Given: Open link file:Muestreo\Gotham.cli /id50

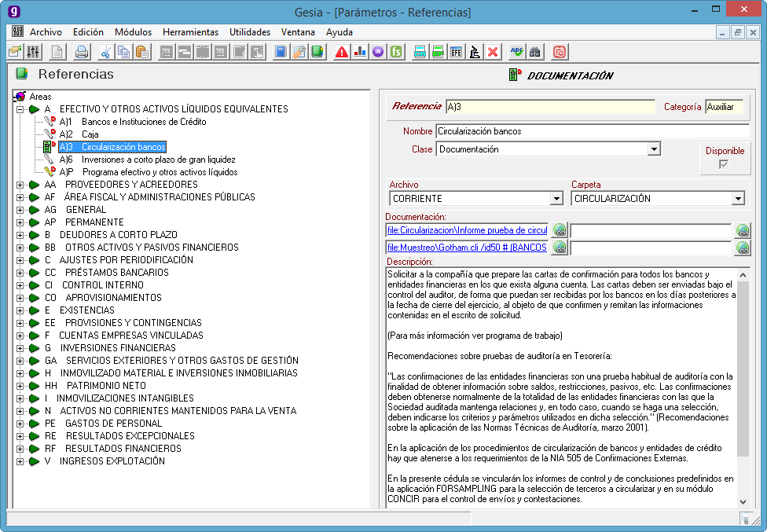Looking at the screenshot, I should [x=467, y=248].
